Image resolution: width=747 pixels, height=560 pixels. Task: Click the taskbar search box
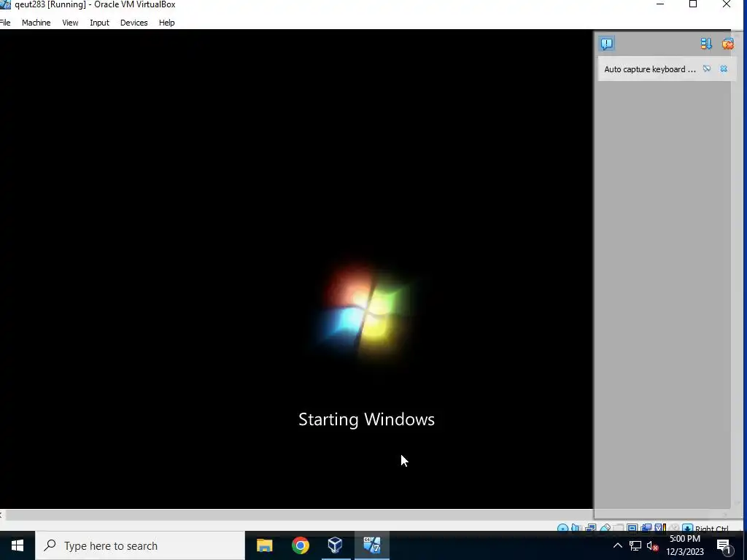coord(140,545)
